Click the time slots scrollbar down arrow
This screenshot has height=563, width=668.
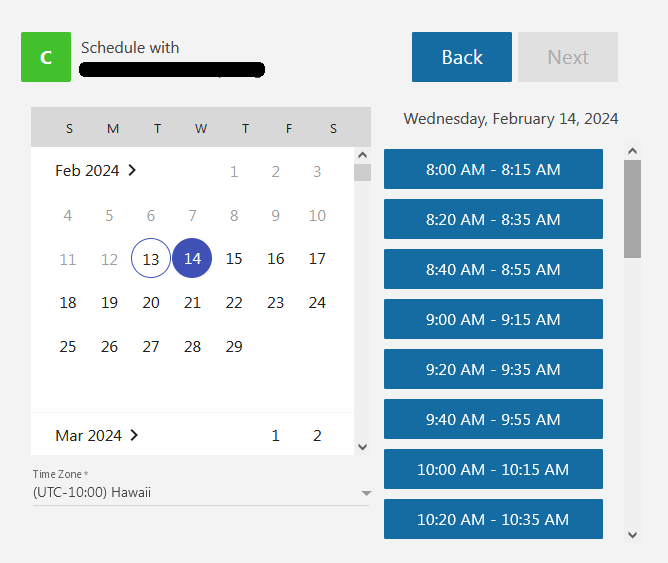(x=632, y=535)
